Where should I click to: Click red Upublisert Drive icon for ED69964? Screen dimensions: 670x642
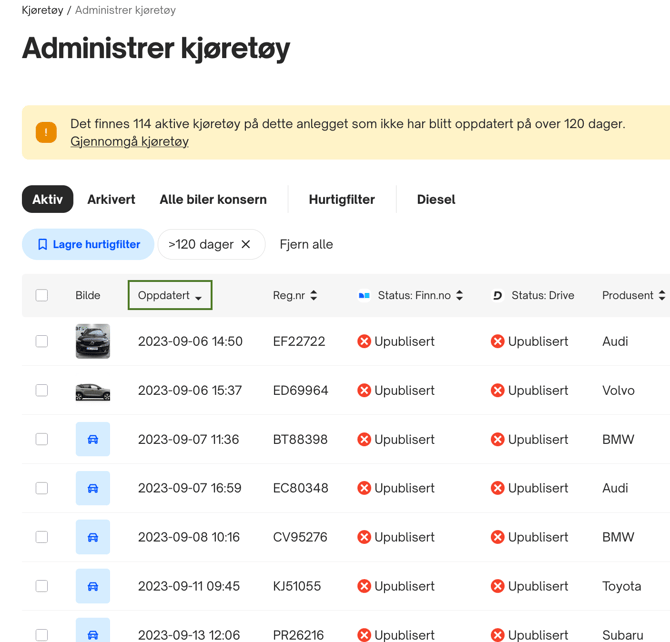pos(497,390)
